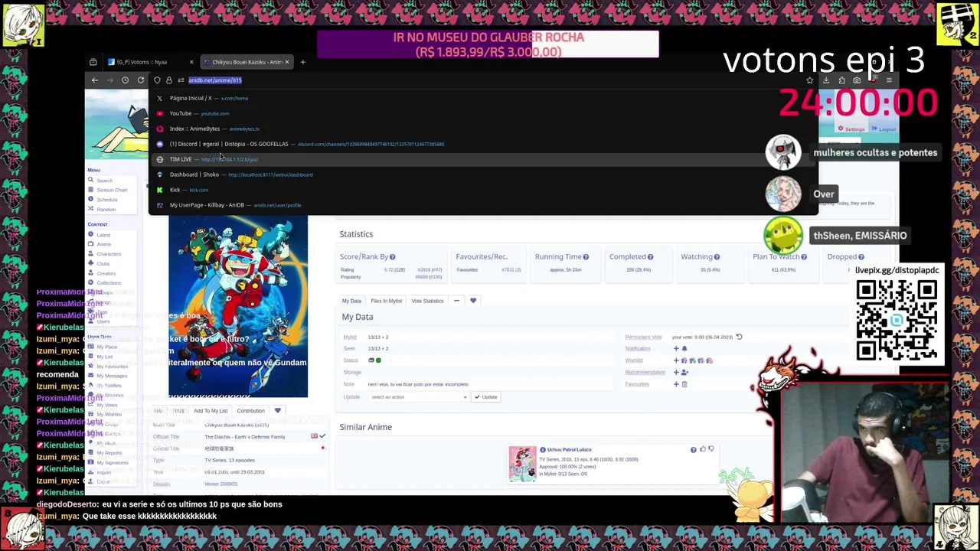
Task: Click the tracking protection shield icon
Action: 158,80
